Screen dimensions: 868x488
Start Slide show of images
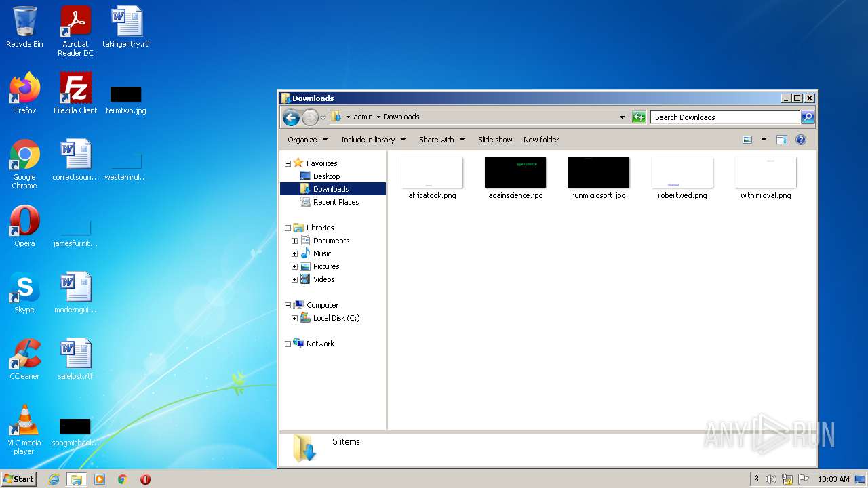point(495,140)
